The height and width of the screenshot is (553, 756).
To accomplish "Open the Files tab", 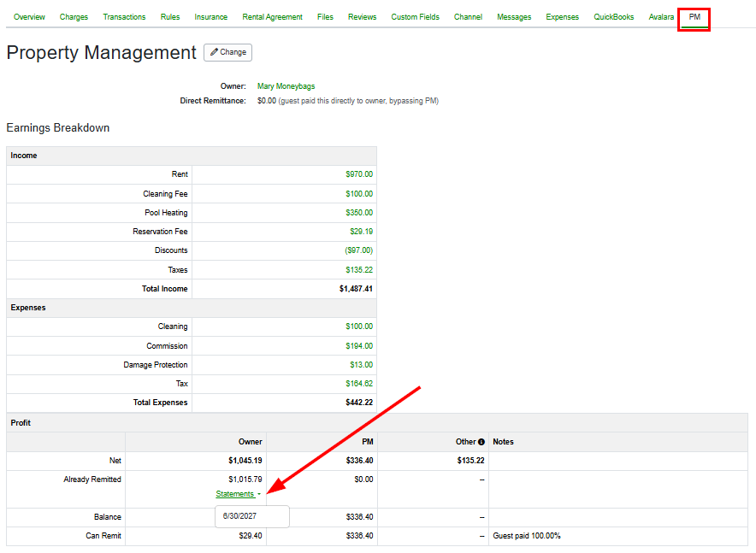I will click(x=325, y=17).
